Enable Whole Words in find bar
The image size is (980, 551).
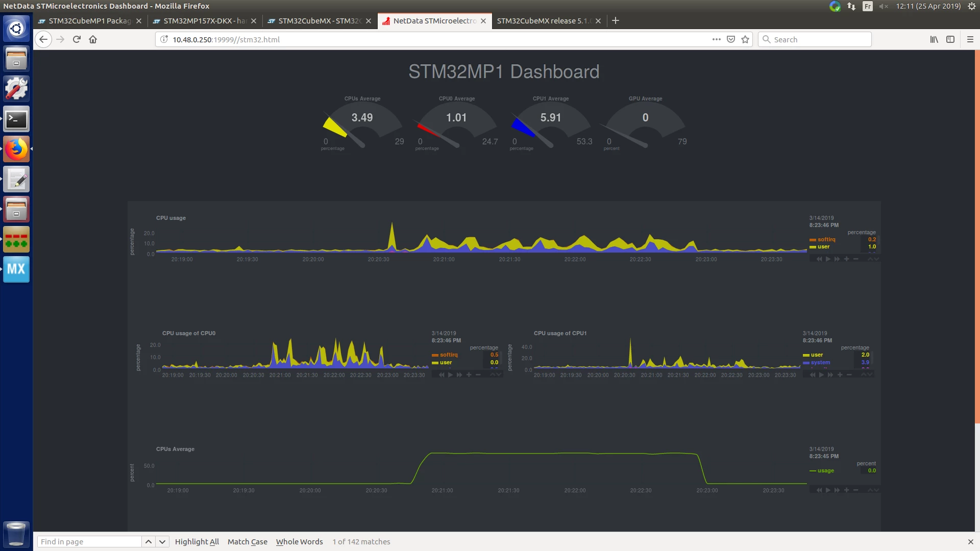[x=300, y=542]
